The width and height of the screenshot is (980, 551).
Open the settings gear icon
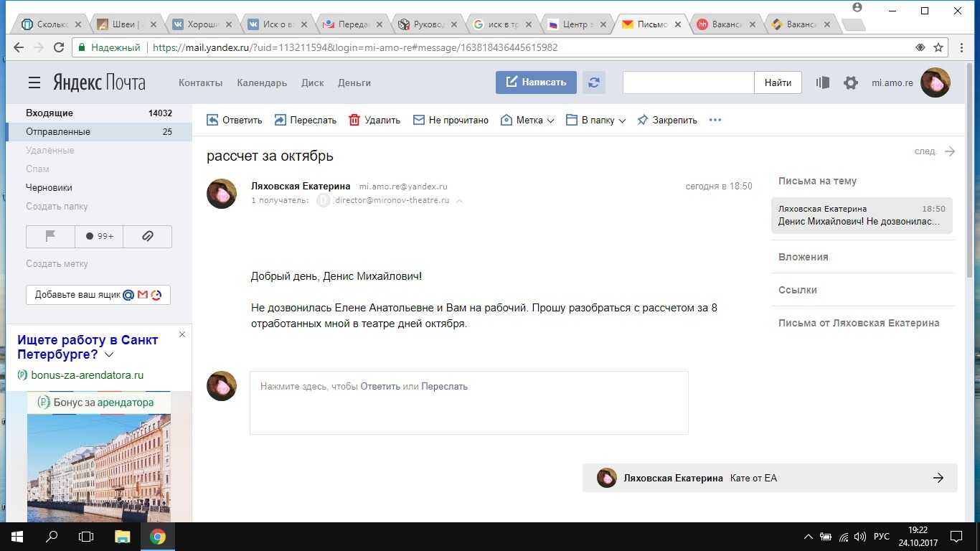pyautogui.click(x=851, y=83)
